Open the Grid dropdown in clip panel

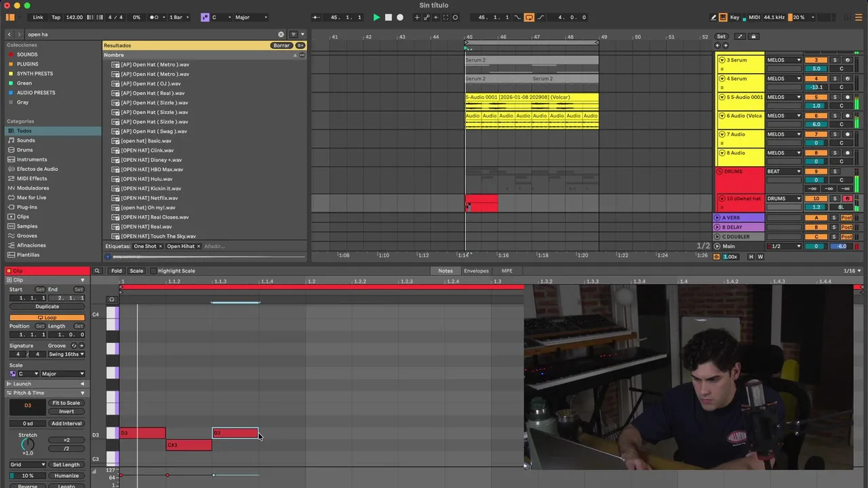coord(27,464)
